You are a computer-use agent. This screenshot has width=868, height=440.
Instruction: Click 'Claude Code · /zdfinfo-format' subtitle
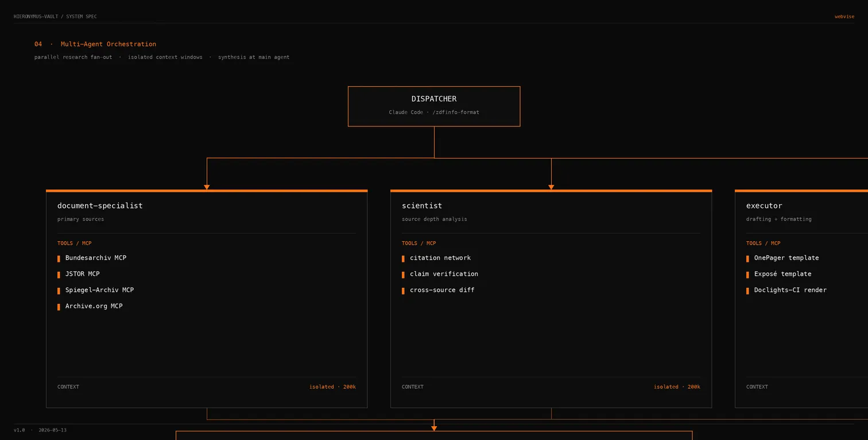434,113
